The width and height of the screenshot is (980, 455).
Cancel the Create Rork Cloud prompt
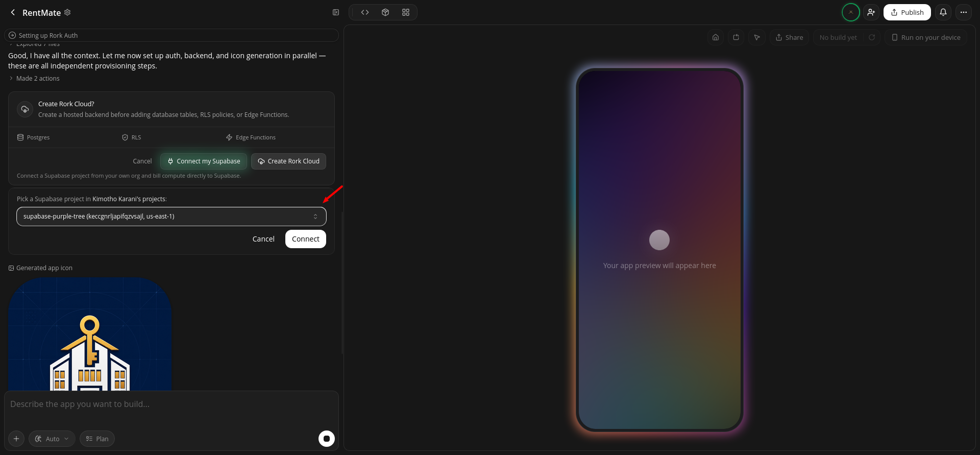(x=142, y=161)
